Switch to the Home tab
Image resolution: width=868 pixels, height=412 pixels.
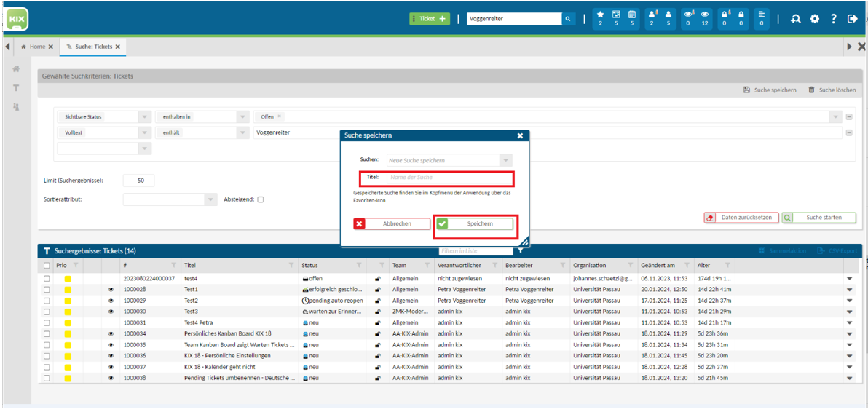pos(37,47)
